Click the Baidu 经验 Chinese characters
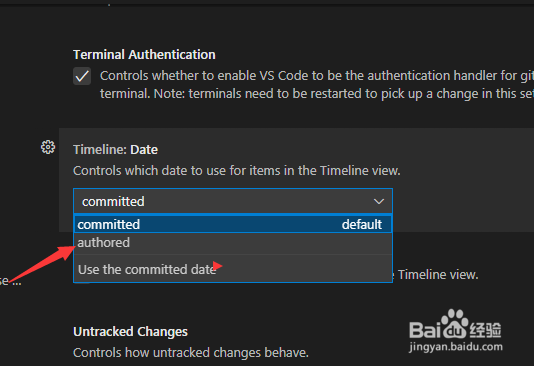 coord(485,330)
